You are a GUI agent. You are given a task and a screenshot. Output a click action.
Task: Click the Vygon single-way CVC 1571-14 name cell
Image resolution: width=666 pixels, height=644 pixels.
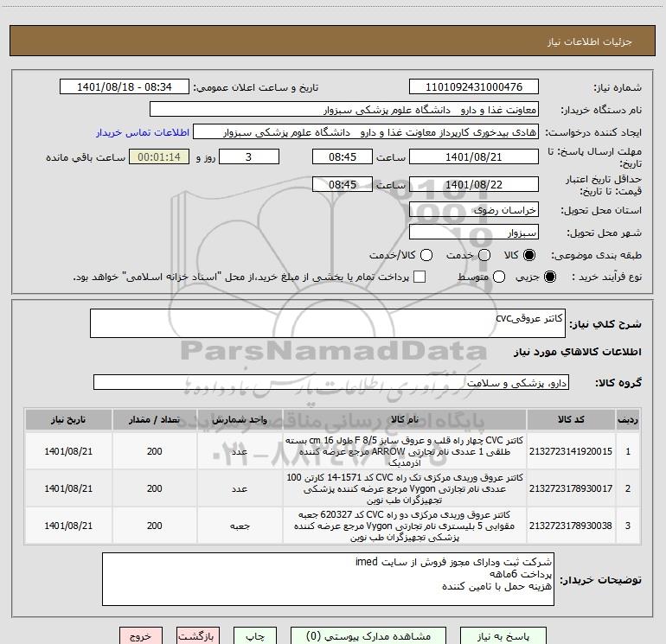[x=405, y=488]
